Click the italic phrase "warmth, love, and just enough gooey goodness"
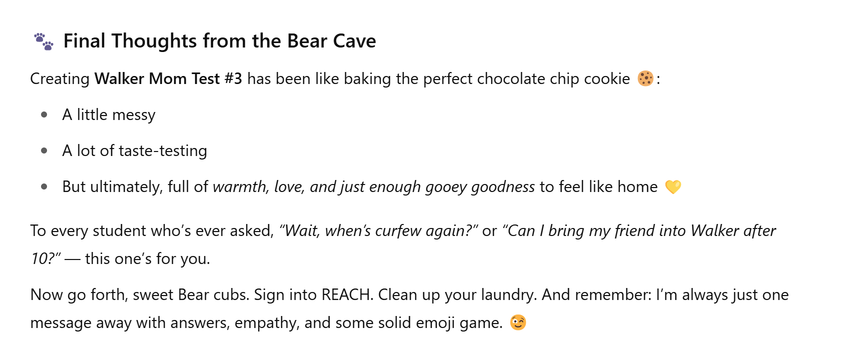868x356 pixels. [373, 187]
